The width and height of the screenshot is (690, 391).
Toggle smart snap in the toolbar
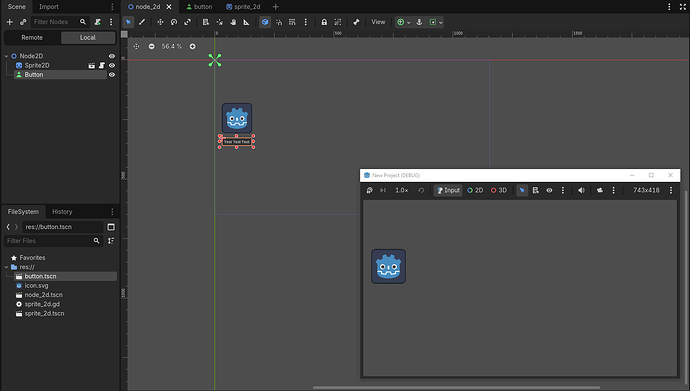coord(265,22)
